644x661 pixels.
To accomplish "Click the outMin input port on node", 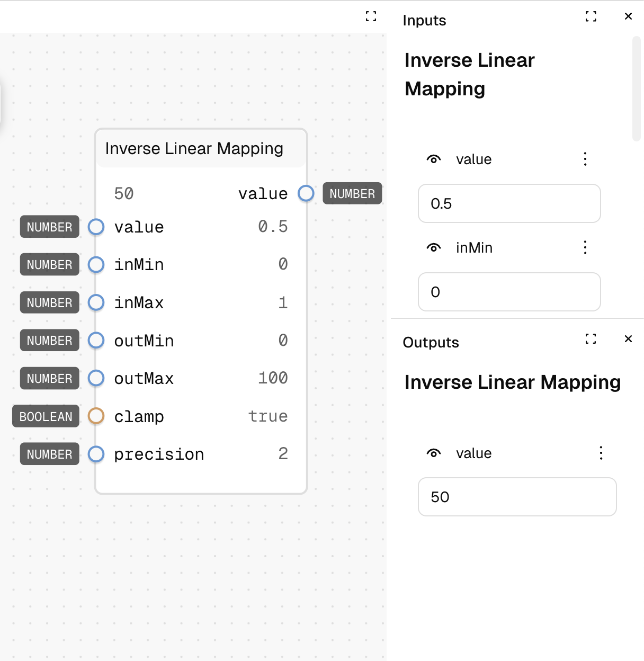I will 96,341.
